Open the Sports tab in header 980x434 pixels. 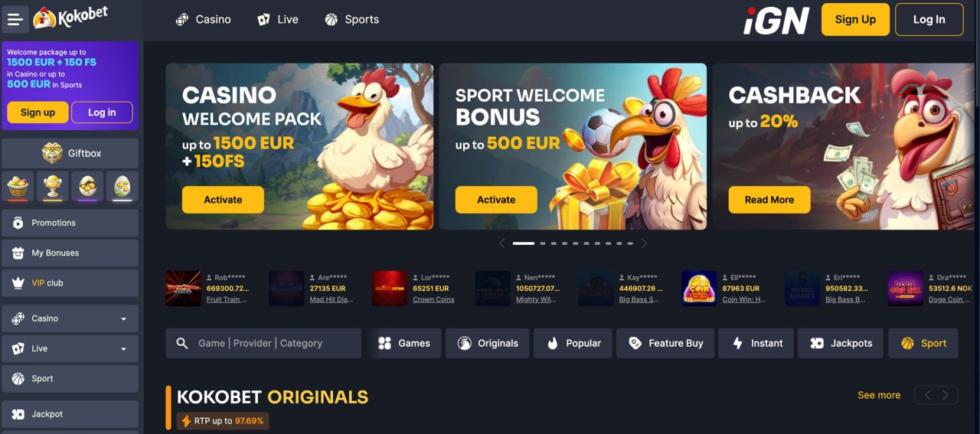[x=352, y=19]
